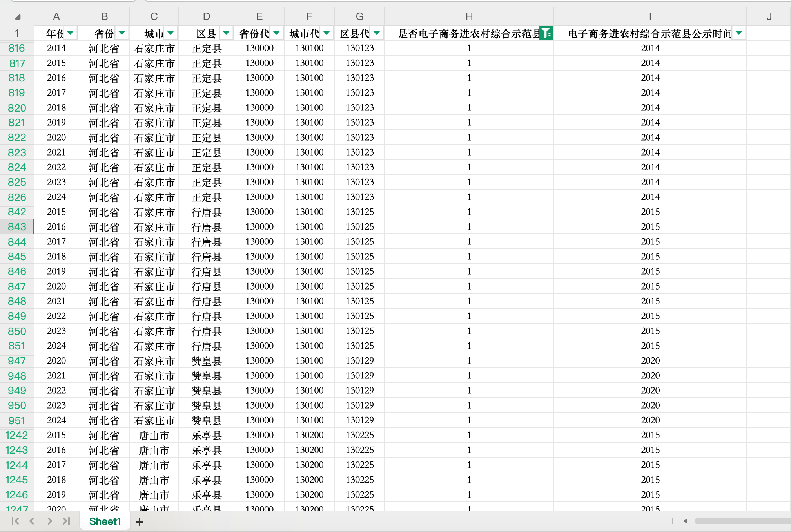Open the 年份 column filter dropdown
Screen dimensions: 791x532
pos(70,33)
